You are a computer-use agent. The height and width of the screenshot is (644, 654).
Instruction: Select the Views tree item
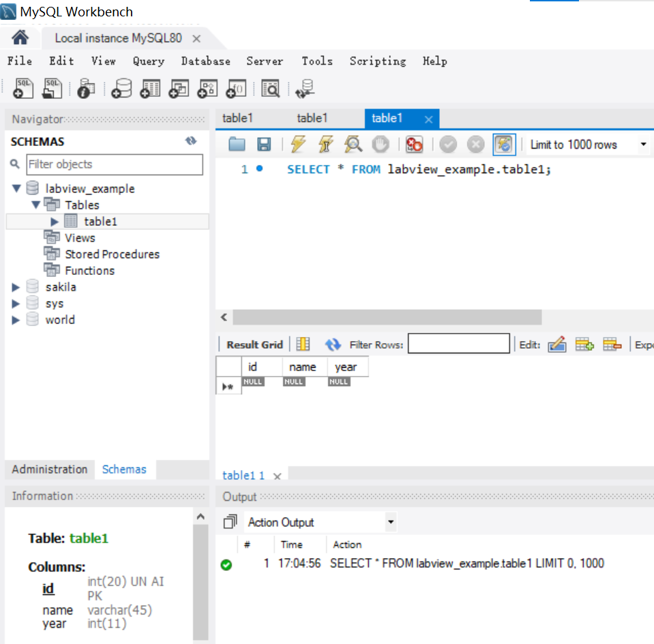coord(80,238)
